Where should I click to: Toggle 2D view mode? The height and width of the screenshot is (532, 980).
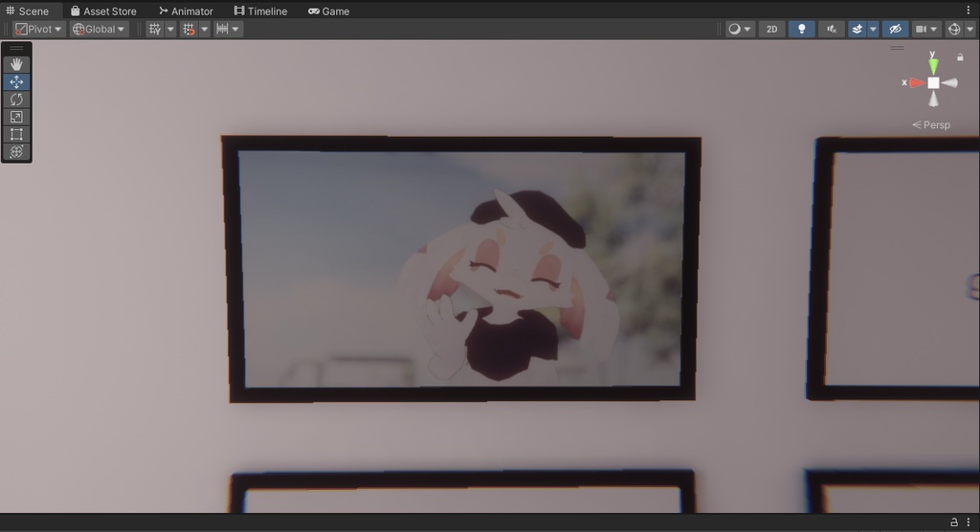pos(772,29)
